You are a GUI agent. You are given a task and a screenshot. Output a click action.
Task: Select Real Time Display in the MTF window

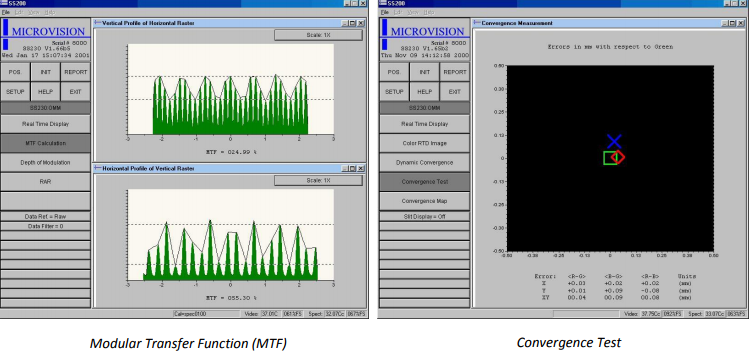tap(45, 124)
